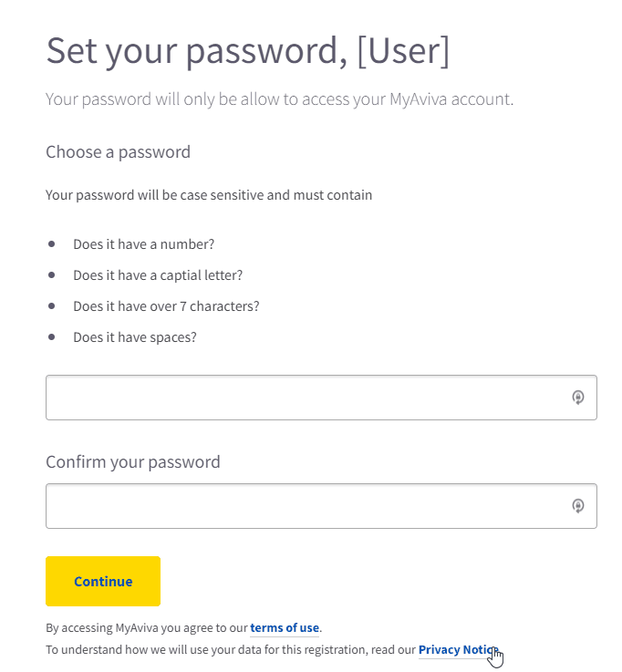Click the 'Does it have over 7 characters?' text
This screenshot has width=622, height=672.
coord(166,306)
